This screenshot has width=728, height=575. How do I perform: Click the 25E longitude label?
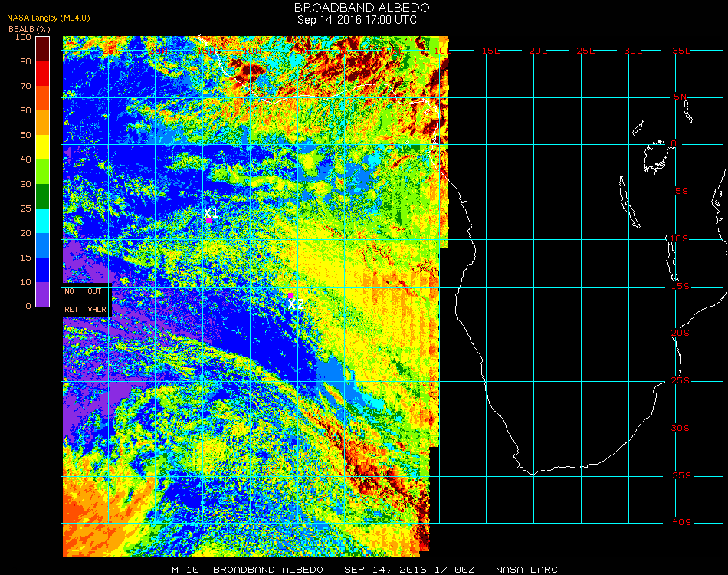pyautogui.click(x=585, y=51)
